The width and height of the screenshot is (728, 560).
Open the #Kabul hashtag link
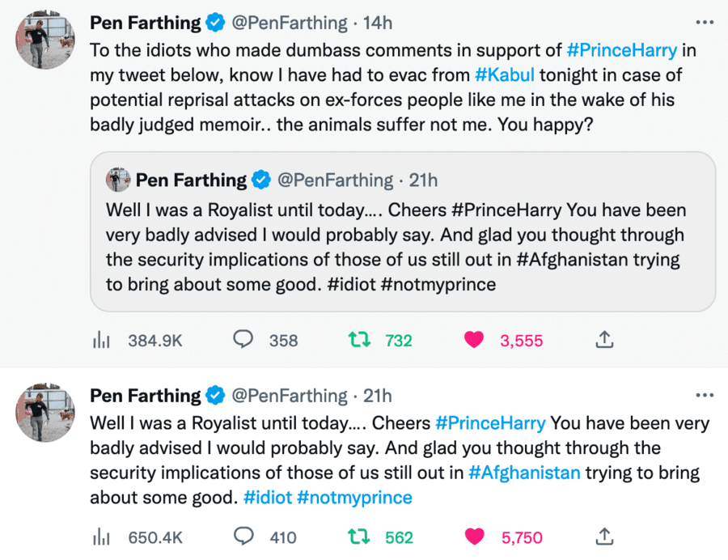tap(504, 75)
